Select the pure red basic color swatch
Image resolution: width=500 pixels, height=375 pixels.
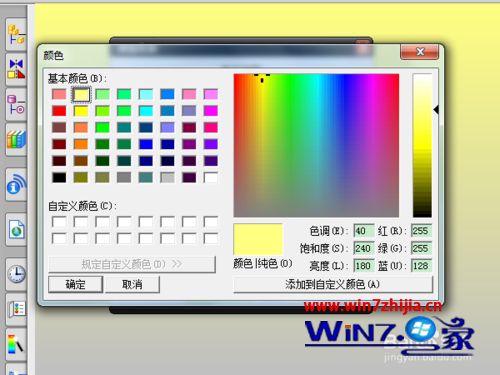tap(59, 111)
